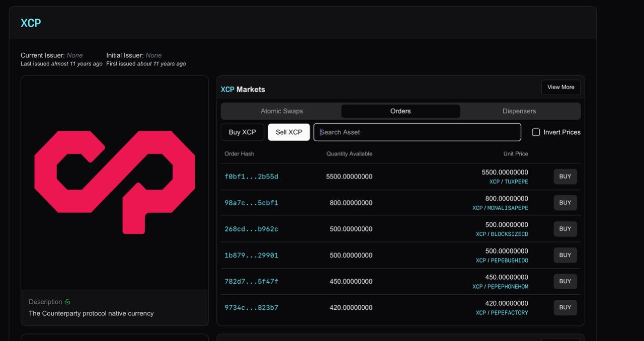Viewport: 644px width, 341px height.
Task: Click the XCP Counterparty logo image
Action: pos(115,182)
